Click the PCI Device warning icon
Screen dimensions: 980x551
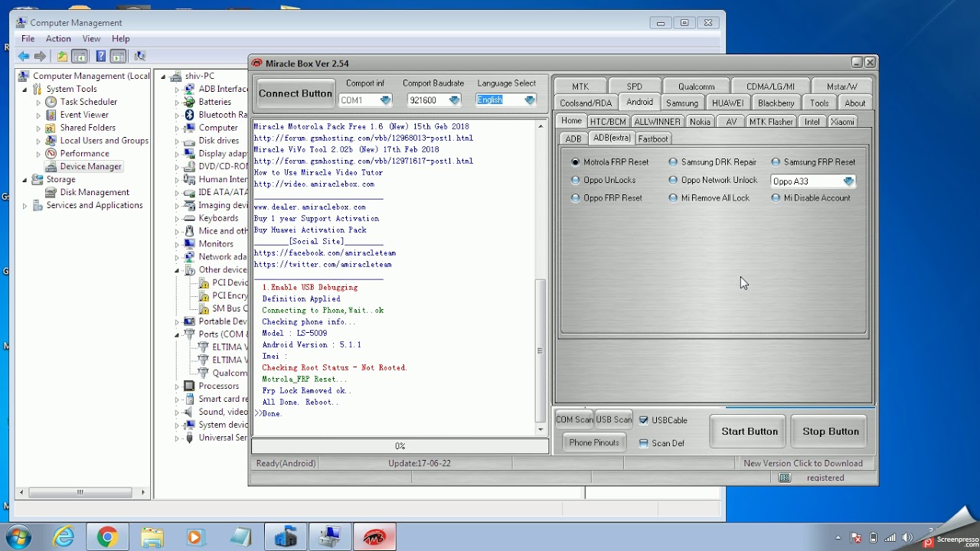pos(203,283)
